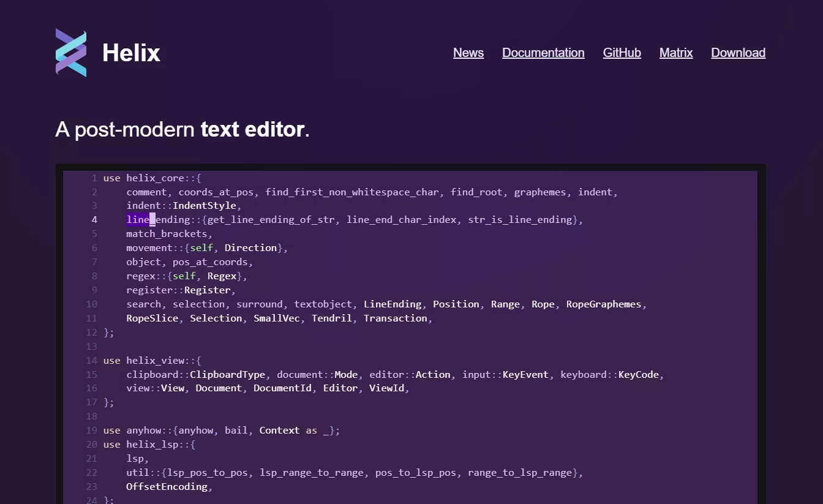This screenshot has width=823, height=504.
Task: Click the highlighted "line" selection on line 4
Action: (x=138, y=220)
